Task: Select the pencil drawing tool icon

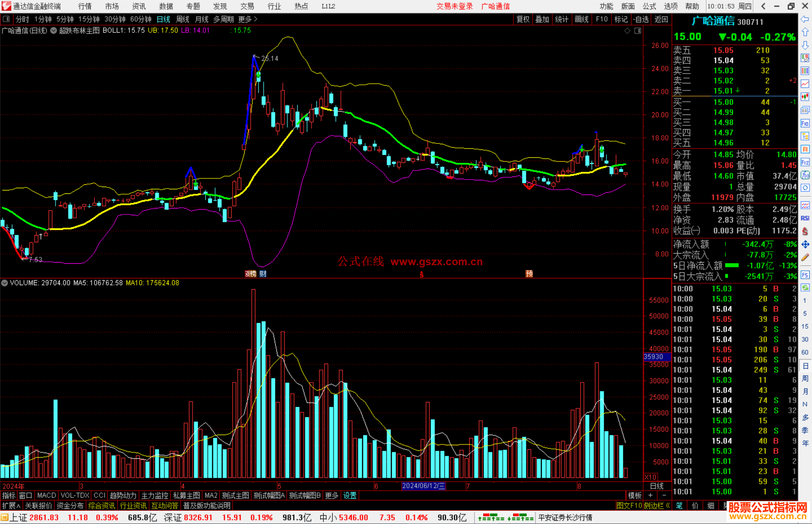Action: (805, 257)
